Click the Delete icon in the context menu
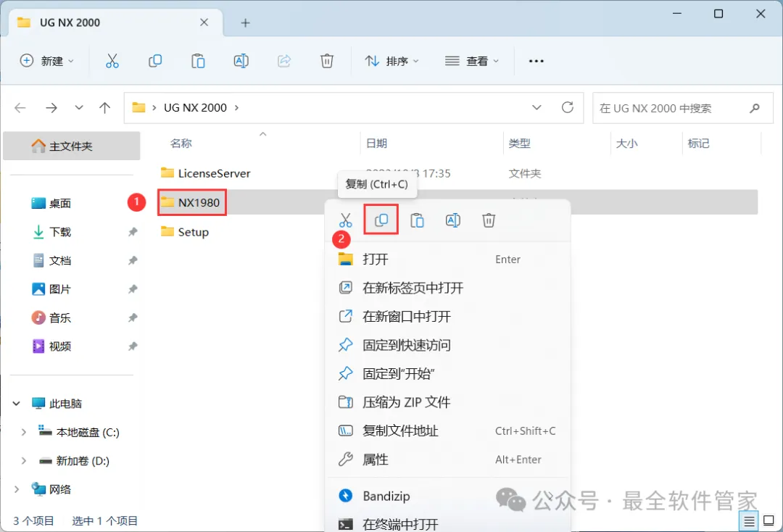783x532 pixels. click(x=489, y=220)
